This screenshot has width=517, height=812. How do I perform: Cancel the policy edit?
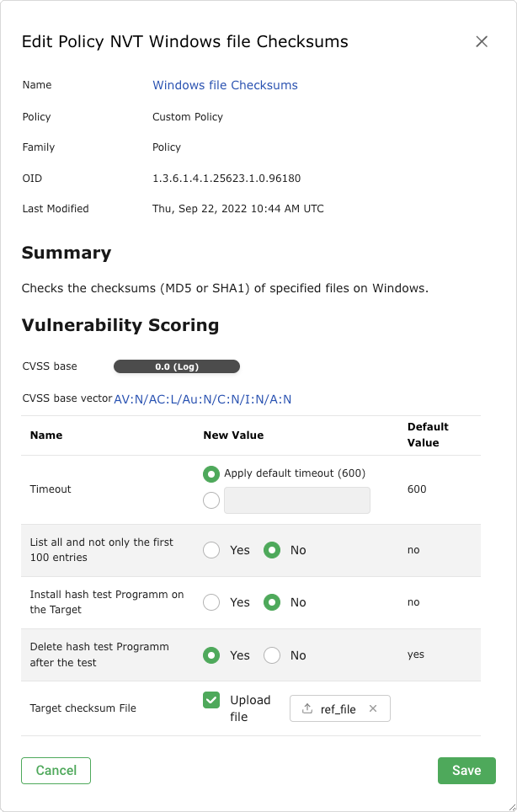tap(56, 770)
